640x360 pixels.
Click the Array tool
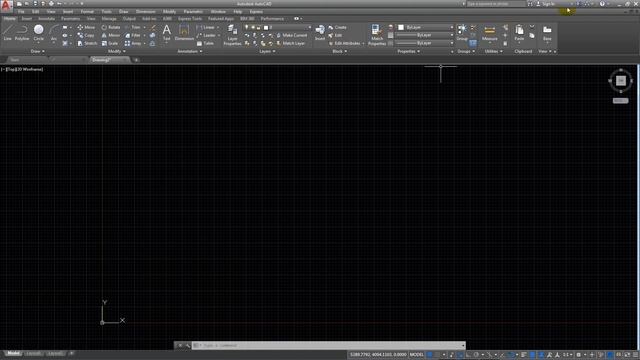133,43
